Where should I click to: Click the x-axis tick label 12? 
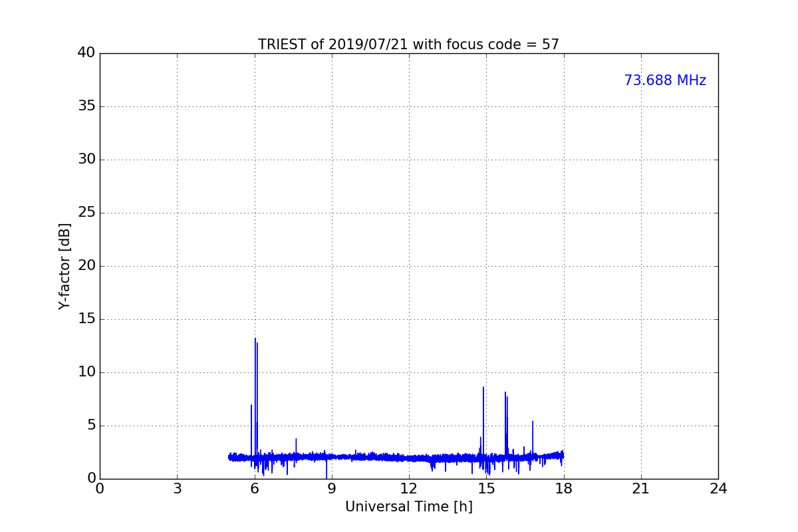[409, 489]
